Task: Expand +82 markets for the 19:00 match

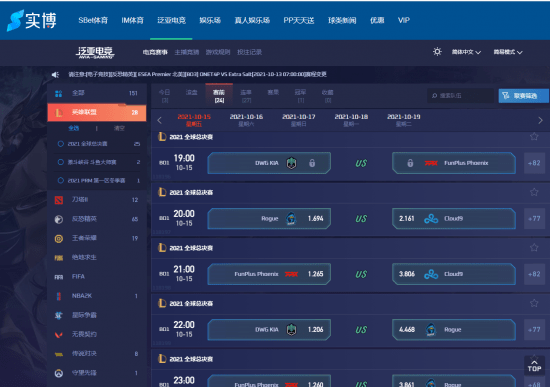Action: [534, 163]
